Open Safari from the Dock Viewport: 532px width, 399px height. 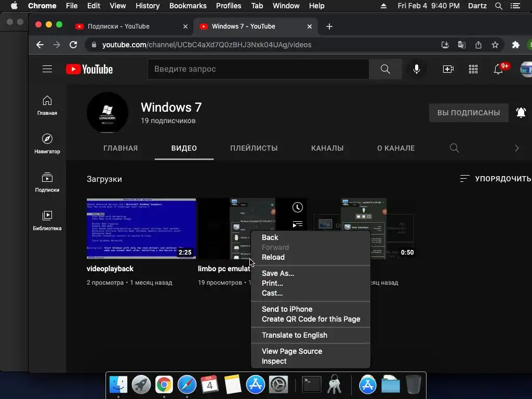187,385
